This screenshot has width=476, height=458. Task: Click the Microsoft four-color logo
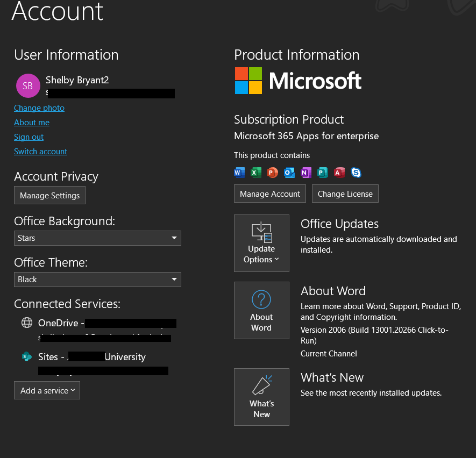pos(248,81)
